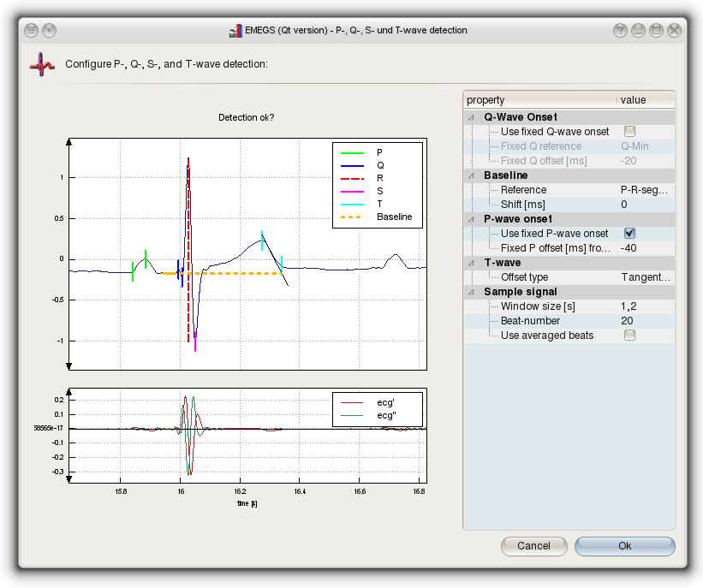Click the ECG waveform icon in header
Viewport: 703px width, 588px height.
tap(41, 64)
